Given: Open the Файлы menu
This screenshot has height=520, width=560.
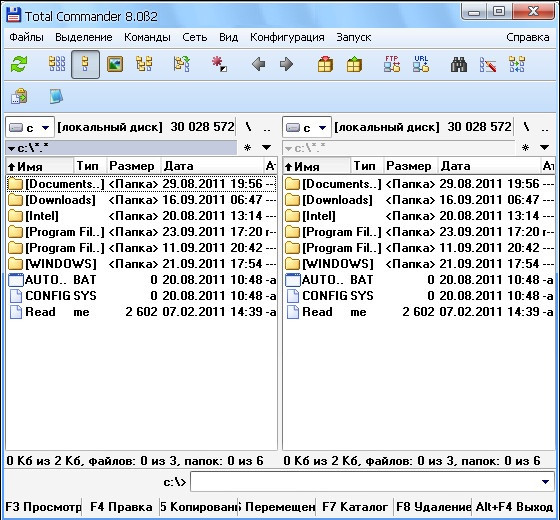Looking at the screenshot, I should (26, 37).
